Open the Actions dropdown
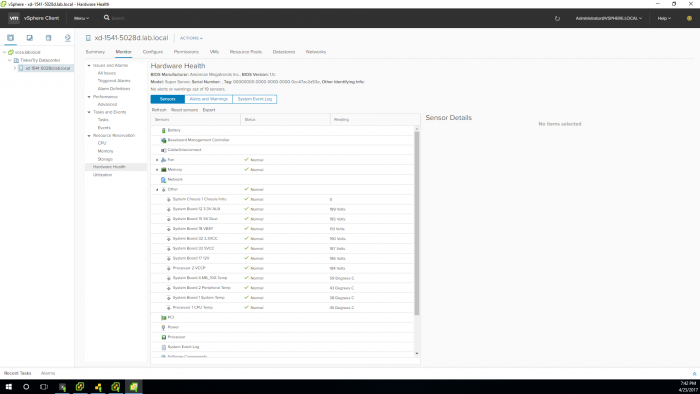Screen dimensions: 700x394 coord(191,38)
